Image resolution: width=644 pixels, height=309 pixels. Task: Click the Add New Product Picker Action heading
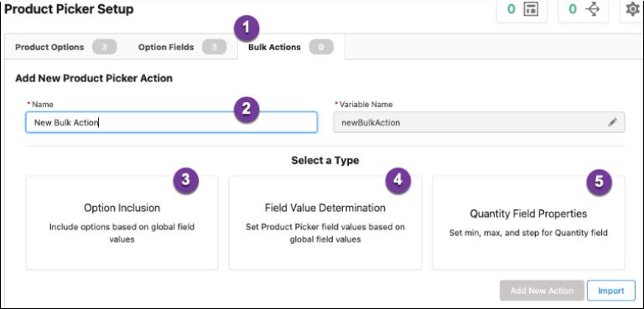point(94,78)
